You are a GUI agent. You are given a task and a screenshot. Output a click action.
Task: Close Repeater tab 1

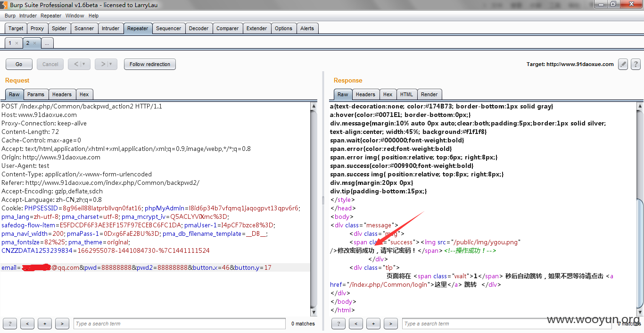coord(17,43)
